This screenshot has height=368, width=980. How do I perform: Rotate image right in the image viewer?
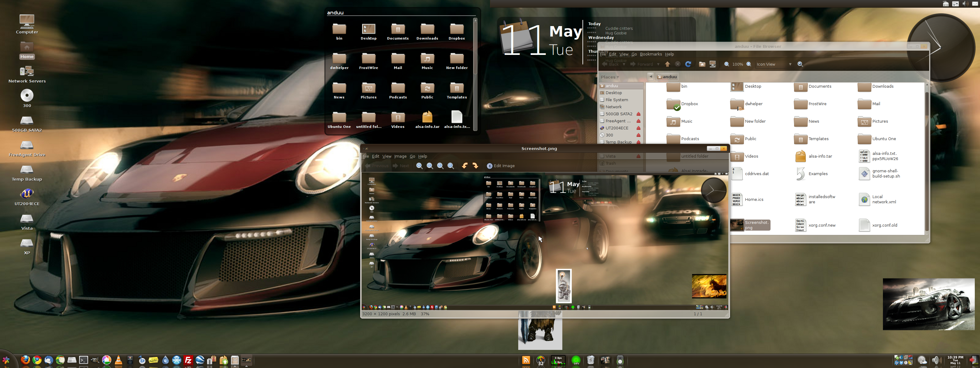(x=475, y=166)
